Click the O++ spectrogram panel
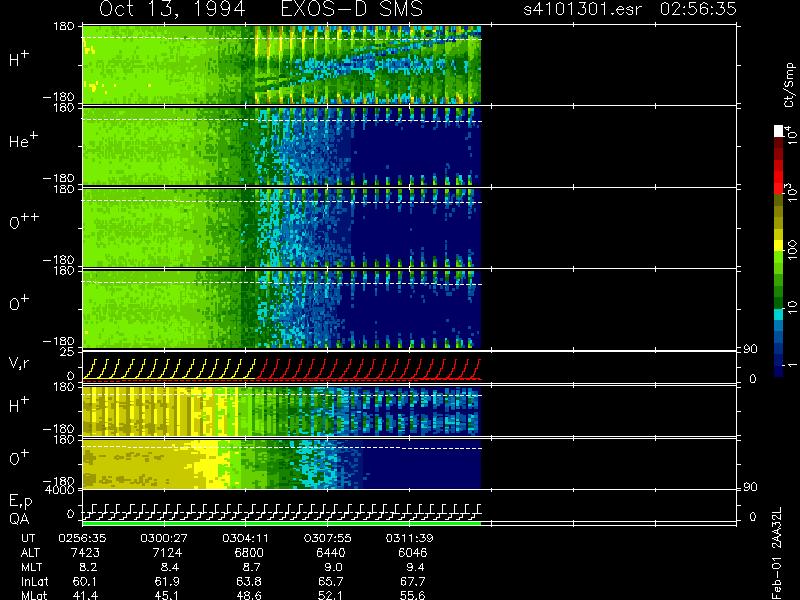 point(282,228)
